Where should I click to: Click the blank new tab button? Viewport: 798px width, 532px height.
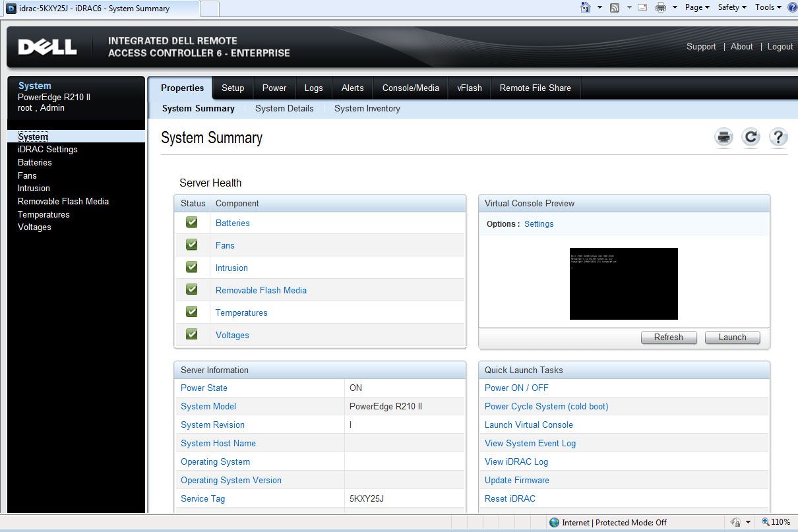[x=210, y=9]
